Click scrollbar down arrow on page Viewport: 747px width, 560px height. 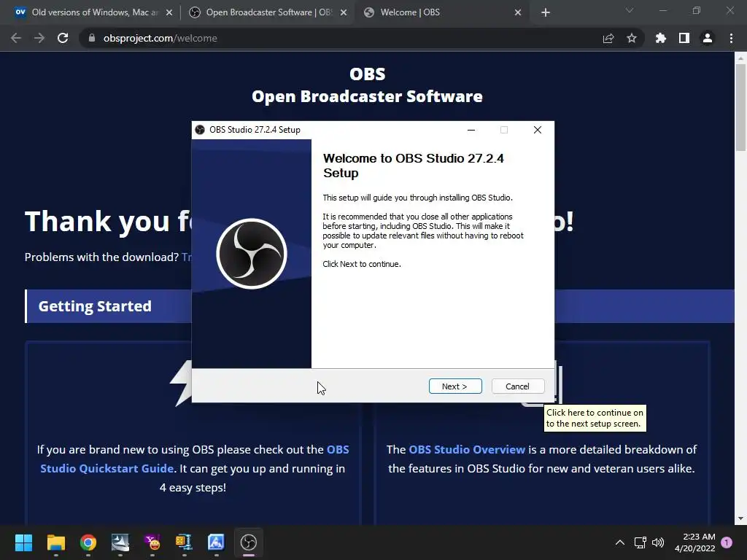[x=740, y=519]
